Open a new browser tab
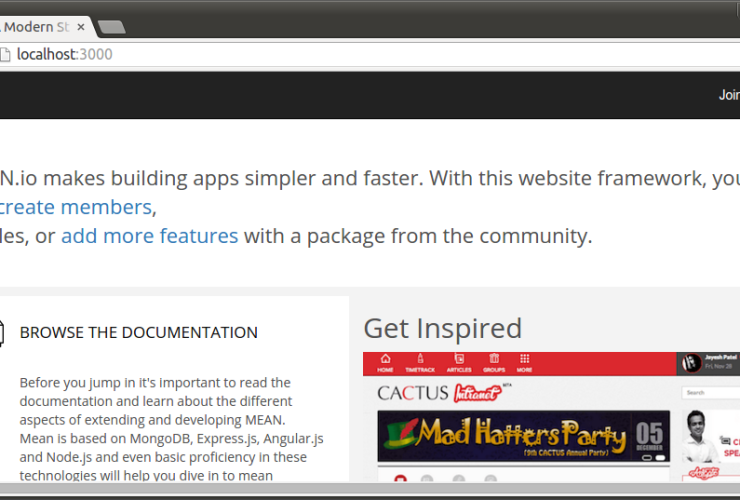The width and height of the screenshot is (740, 500). [112, 26]
